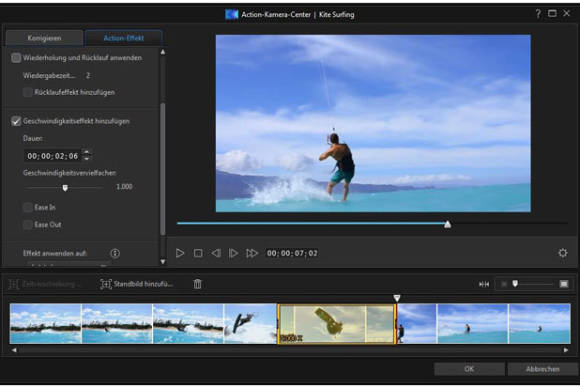Click Standbild hinzufügen freeze frame icon
This screenshot has height=388, width=580.
[x=106, y=284]
